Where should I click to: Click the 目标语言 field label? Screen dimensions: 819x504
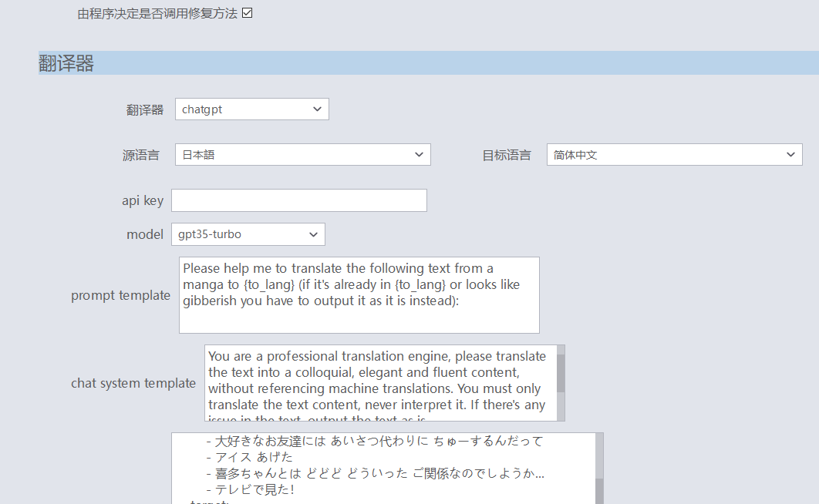tap(506, 154)
